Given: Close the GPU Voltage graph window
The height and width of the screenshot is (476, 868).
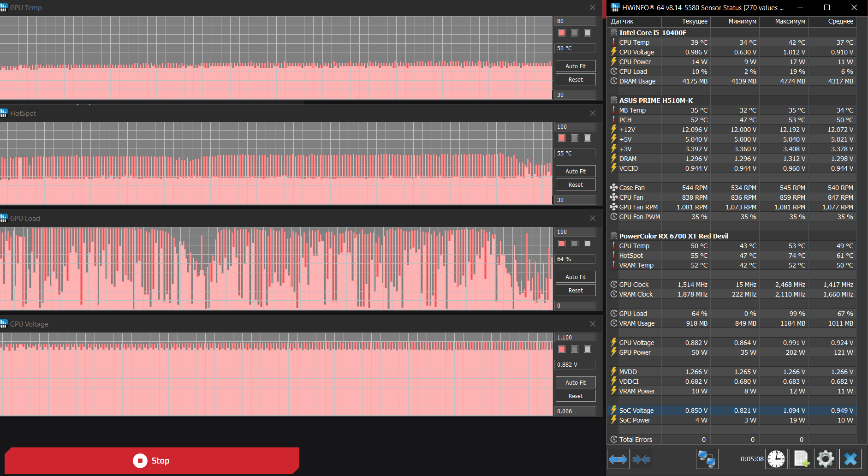Looking at the screenshot, I should (593, 324).
